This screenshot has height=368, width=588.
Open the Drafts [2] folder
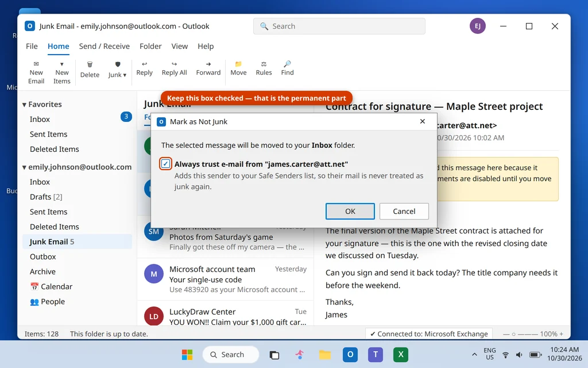[x=78, y=197]
